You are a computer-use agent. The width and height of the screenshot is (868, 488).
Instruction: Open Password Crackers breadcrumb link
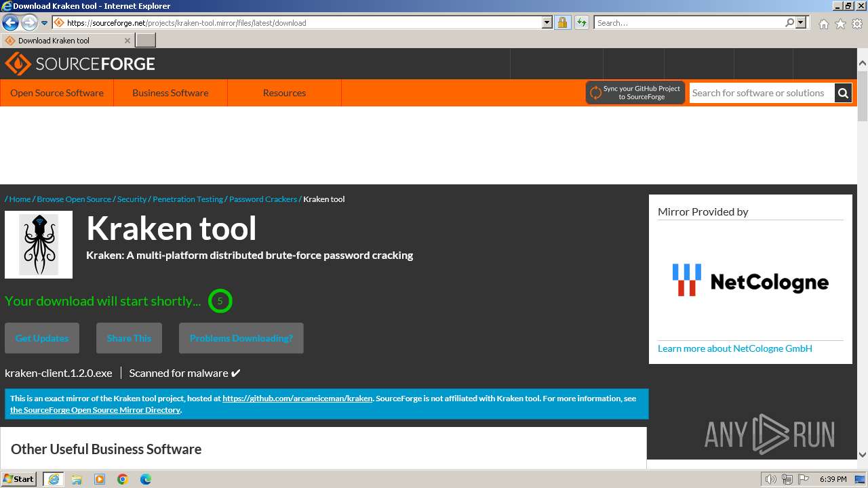[x=263, y=199]
